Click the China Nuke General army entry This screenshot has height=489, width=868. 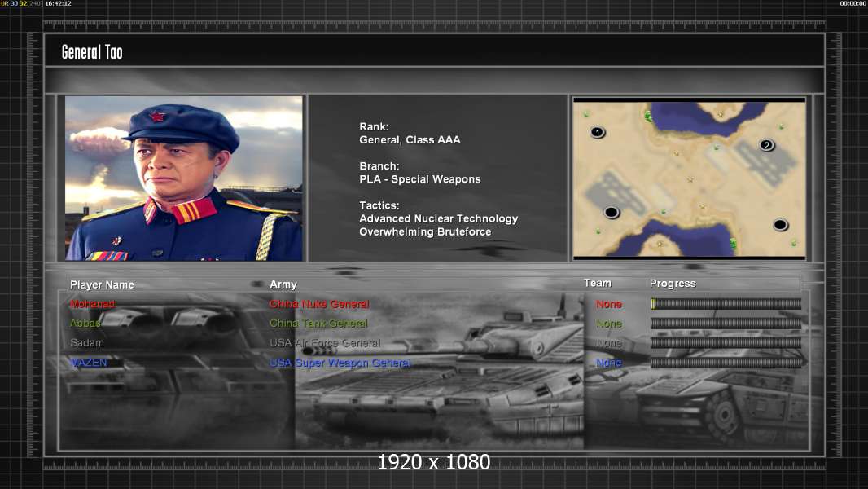click(x=319, y=304)
